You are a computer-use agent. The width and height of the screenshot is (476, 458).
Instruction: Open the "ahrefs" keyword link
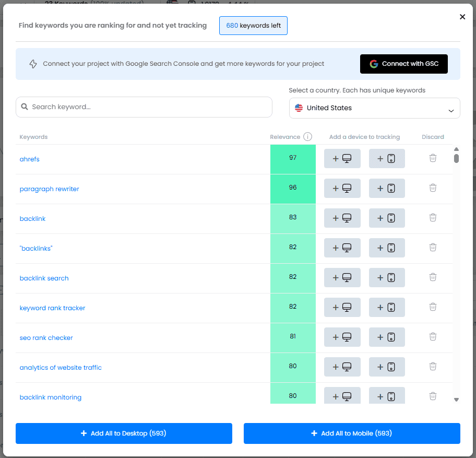[x=29, y=159]
